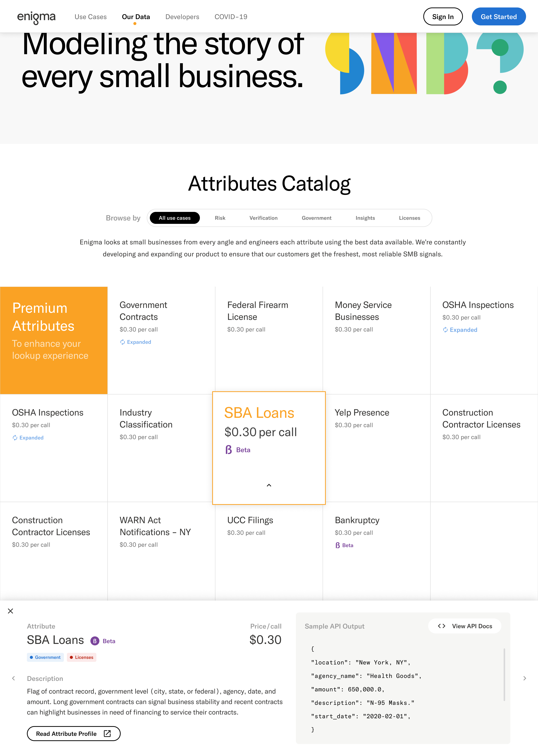The image size is (538, 756).
Task: Click View API Docs button
Action: (x=464, y=627)
